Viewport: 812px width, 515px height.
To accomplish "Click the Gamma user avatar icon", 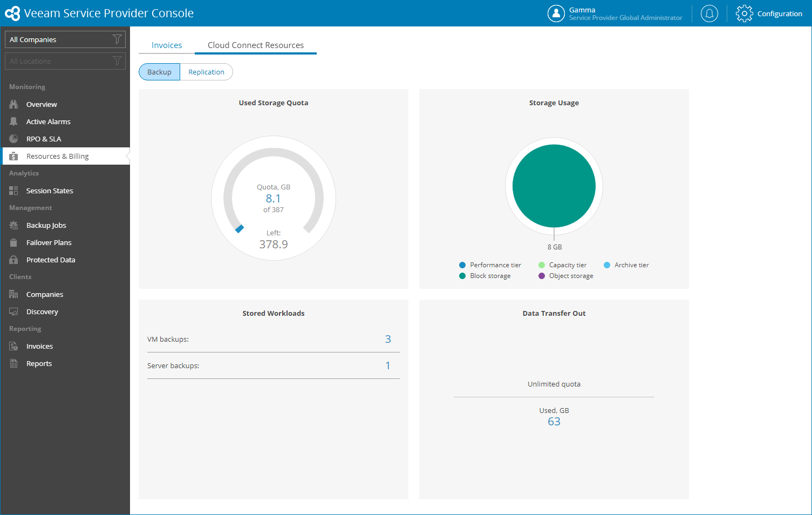I will [556, 13].
